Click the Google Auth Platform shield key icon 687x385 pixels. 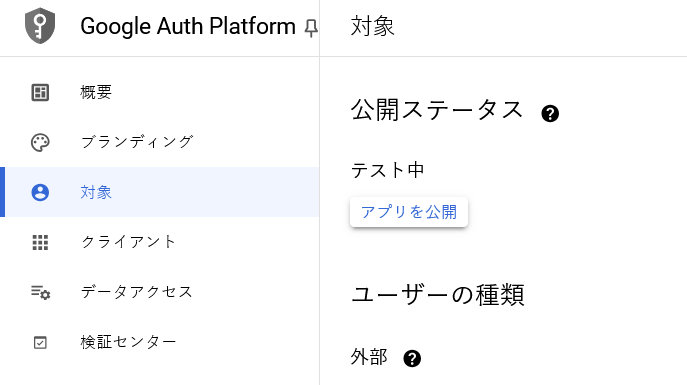click(x=40, y=25)
